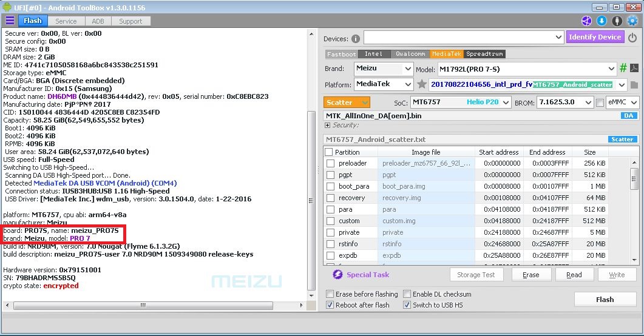Image resolution: width=644 pixels, height=336 pixels.
Task: Click the green hash icon next to Model
Action: point(623,68)
